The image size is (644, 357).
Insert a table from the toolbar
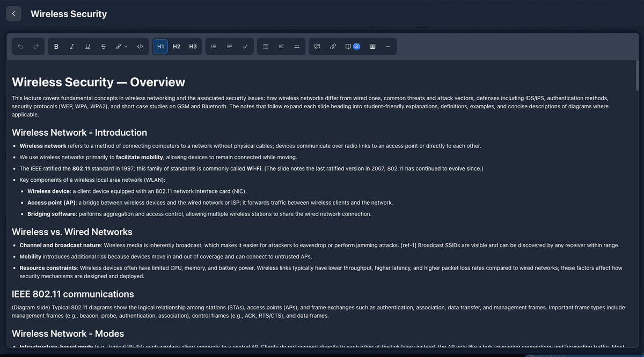[x=372, y=46]
